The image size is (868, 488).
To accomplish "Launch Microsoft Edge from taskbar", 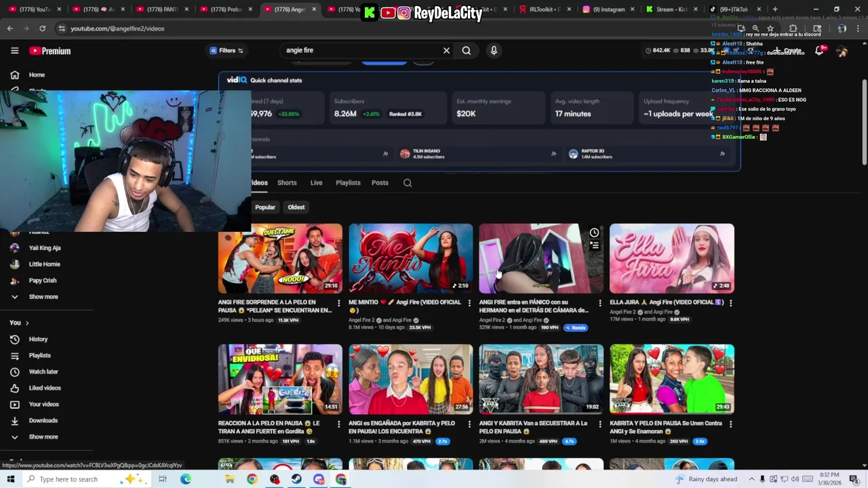I will point(186,479).
